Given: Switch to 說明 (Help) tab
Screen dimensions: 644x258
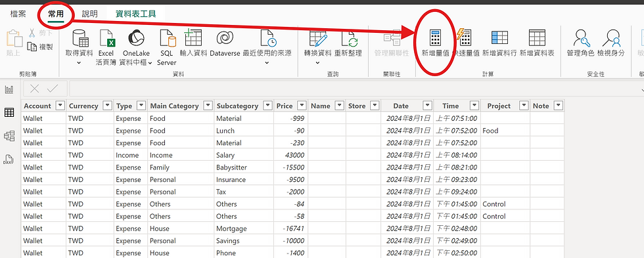Looking at the screenshot, I should 89,14.
